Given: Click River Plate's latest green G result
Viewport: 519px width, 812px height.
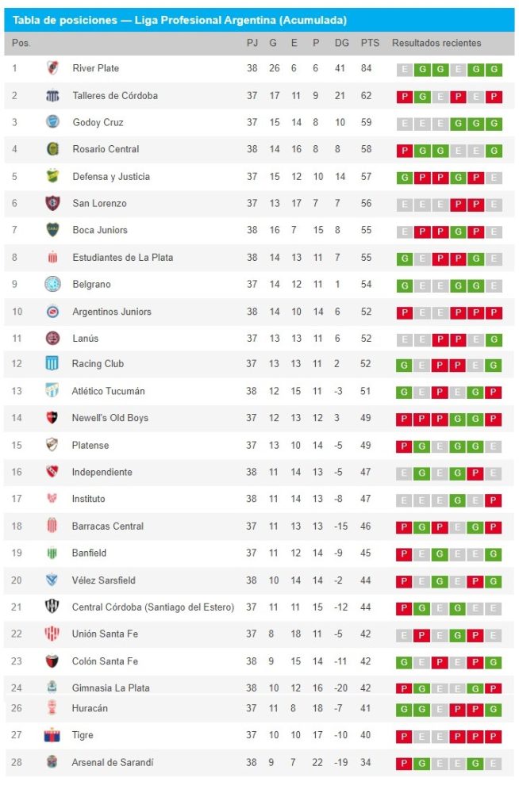Looking at the screenshot, I should [x=494, y=69].
